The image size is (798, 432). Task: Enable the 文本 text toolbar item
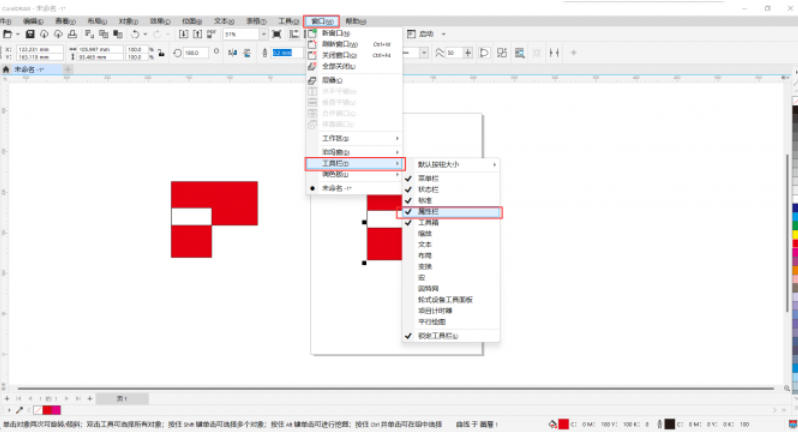coord(451,245)
